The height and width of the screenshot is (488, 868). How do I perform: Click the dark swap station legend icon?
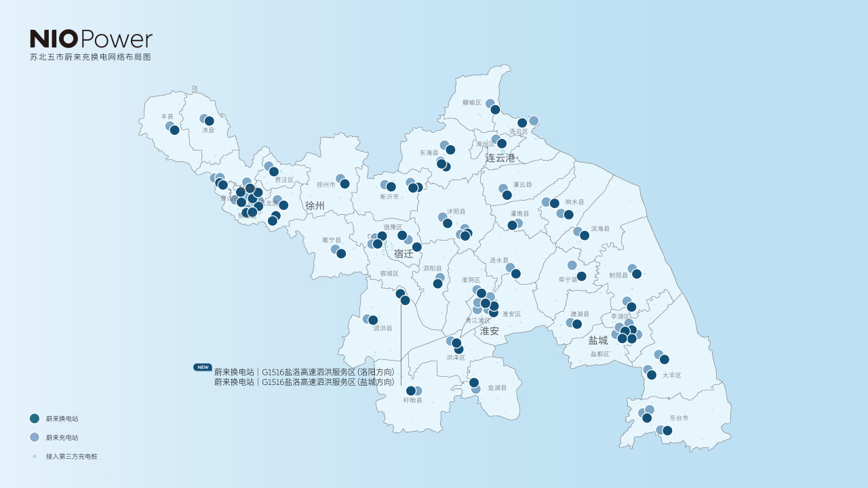pyautogui.click(x=35, y=419)
